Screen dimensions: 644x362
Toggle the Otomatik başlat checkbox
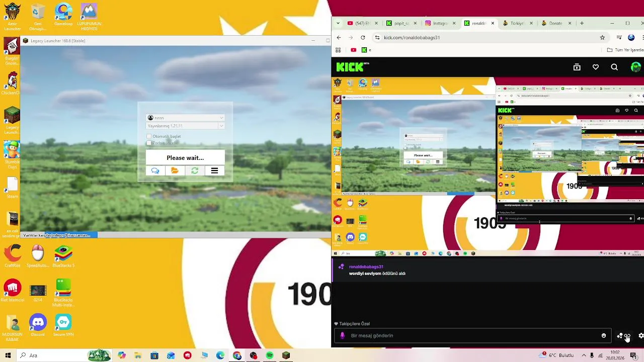149,136
